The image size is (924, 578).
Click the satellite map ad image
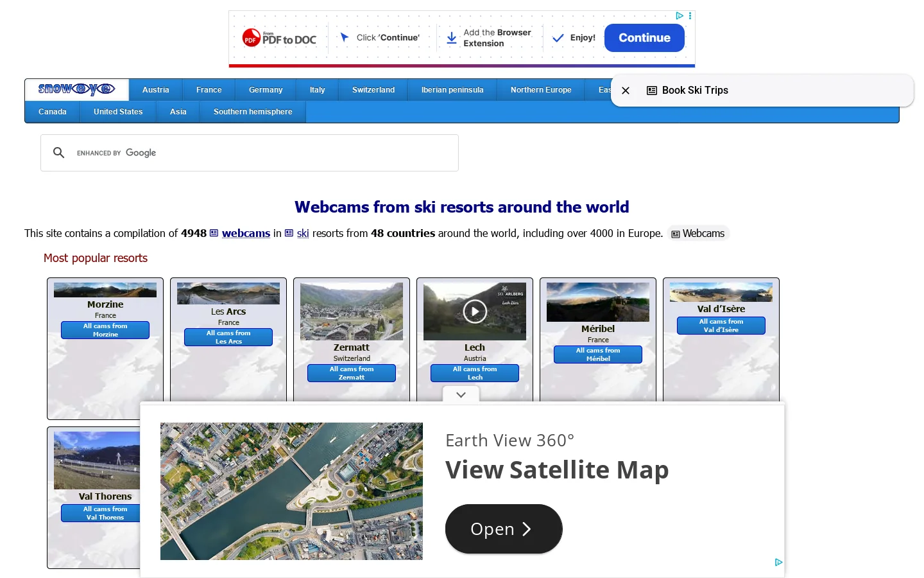(291, 491)
